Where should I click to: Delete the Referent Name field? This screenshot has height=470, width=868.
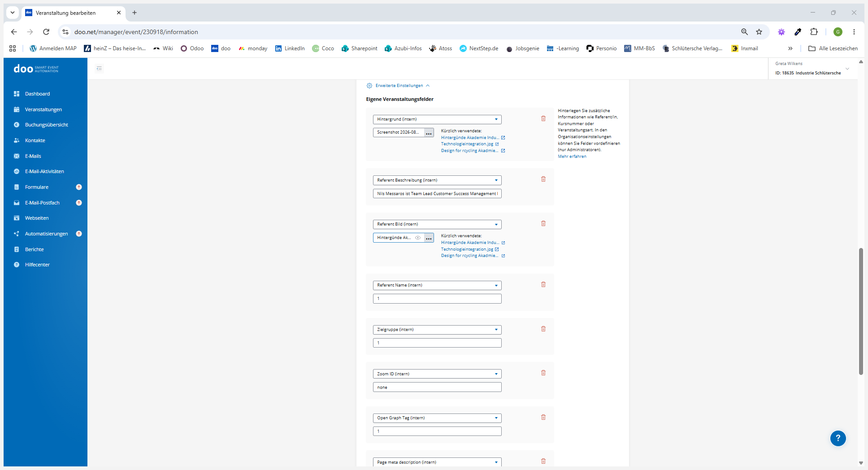coord(543,284)
